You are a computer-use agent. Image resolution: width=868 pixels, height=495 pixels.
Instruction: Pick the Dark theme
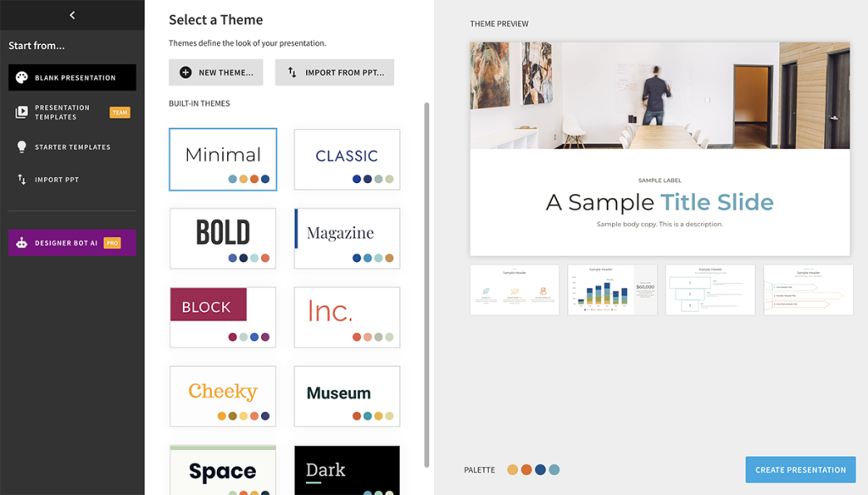tap(347, 471)
